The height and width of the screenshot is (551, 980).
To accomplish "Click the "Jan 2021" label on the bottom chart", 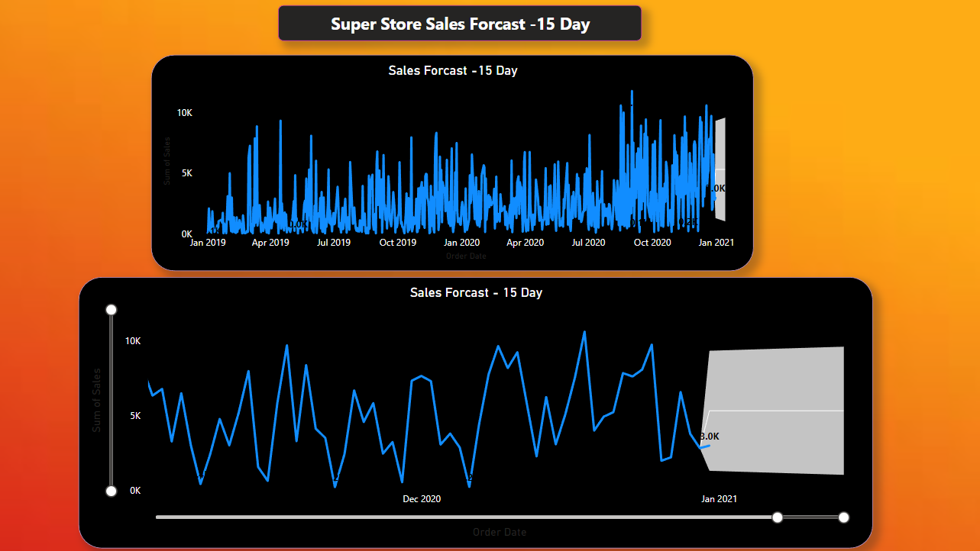I will point(717,498).
